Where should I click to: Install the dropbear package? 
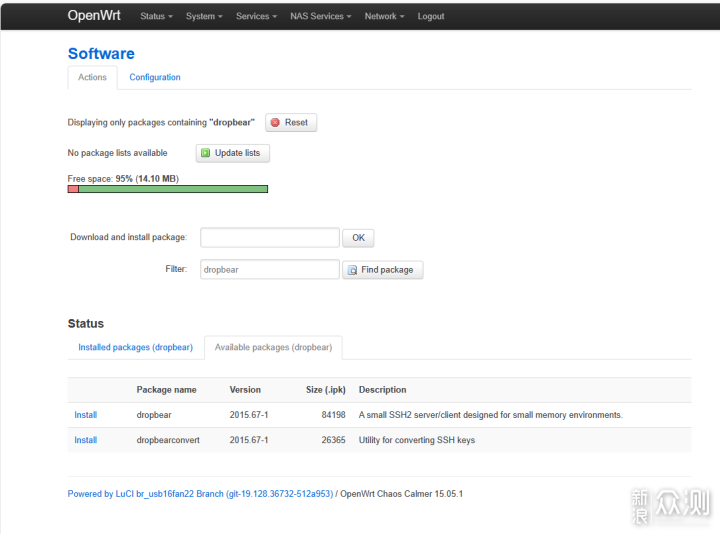point(85,415)
